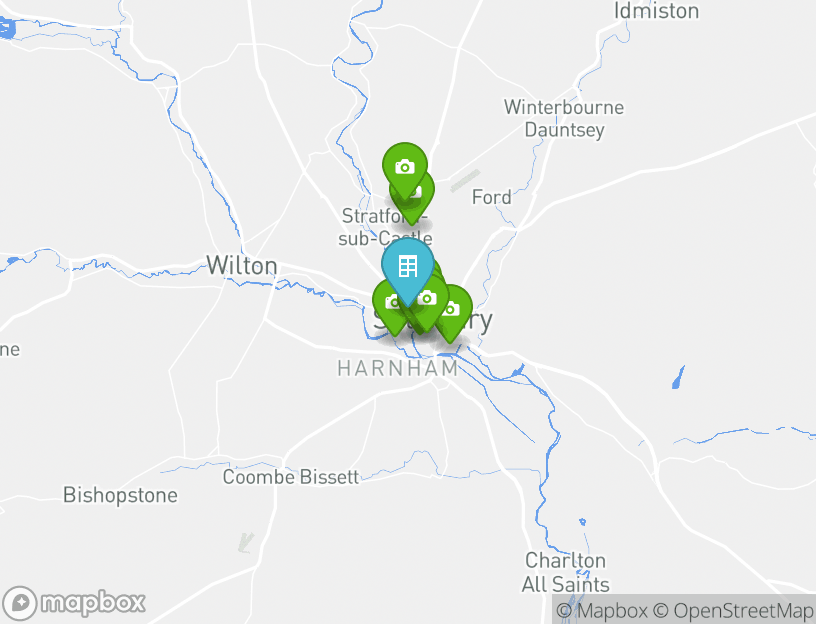816x624 pixels.
Task: Select the HARNHAM district label
Action: click(398, 368)
